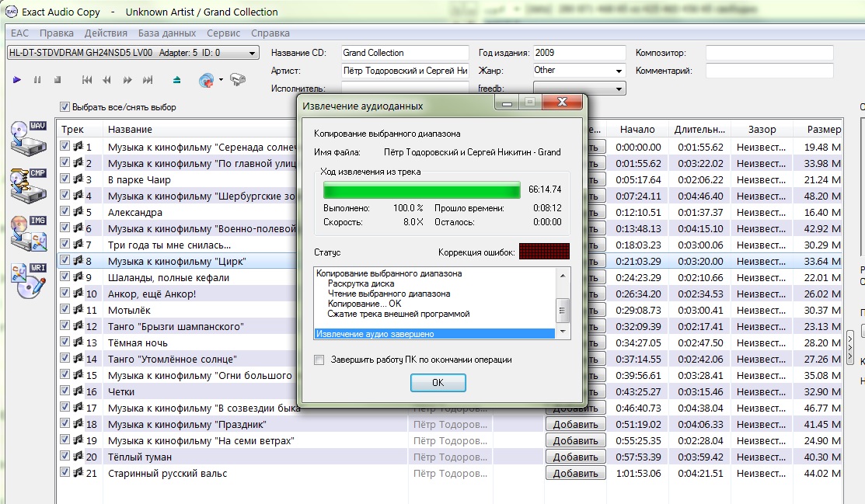
Task: Uncheck track 12 "Танго Брызги шампанского"
Action: pos(65,326)
